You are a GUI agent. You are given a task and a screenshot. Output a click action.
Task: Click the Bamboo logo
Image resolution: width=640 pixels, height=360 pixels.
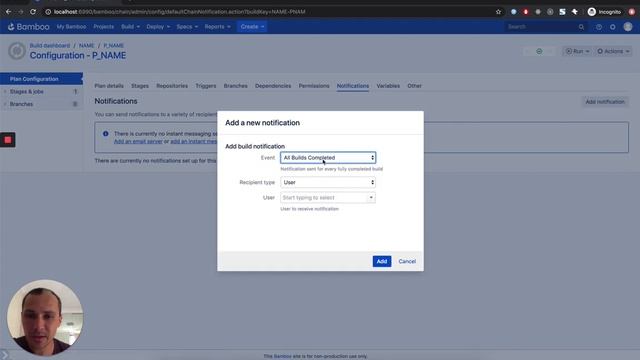[29, 27]
